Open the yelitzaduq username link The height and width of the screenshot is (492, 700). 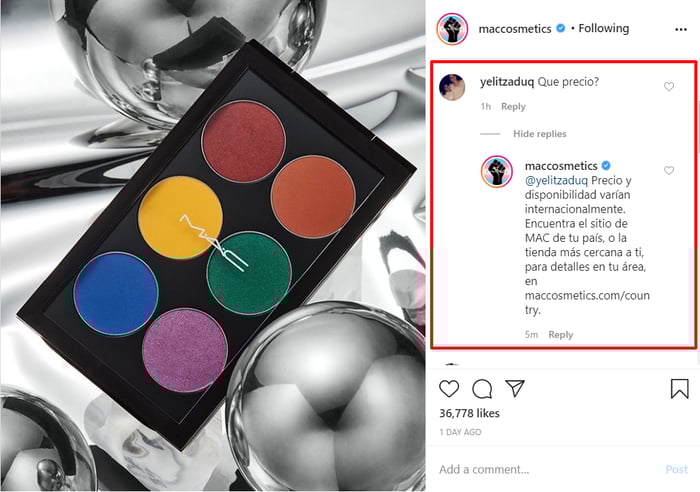pyautogui.click(x=507, y=82)
